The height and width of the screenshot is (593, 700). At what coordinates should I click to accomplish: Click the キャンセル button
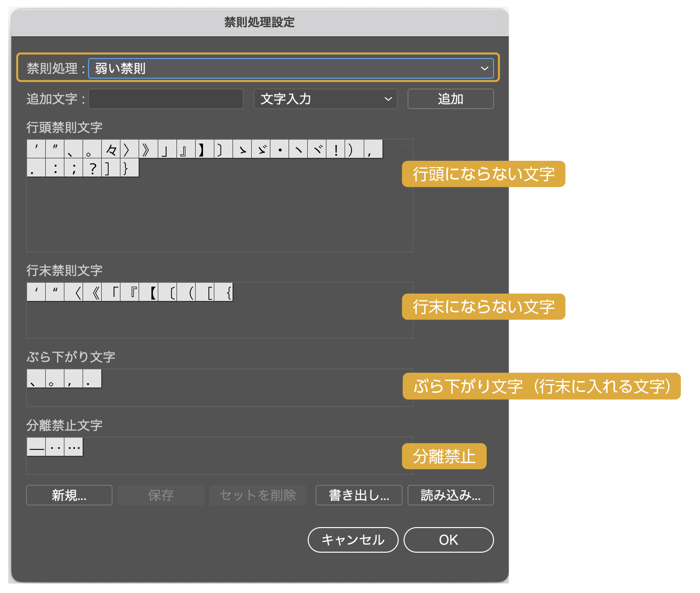(353, 540)
